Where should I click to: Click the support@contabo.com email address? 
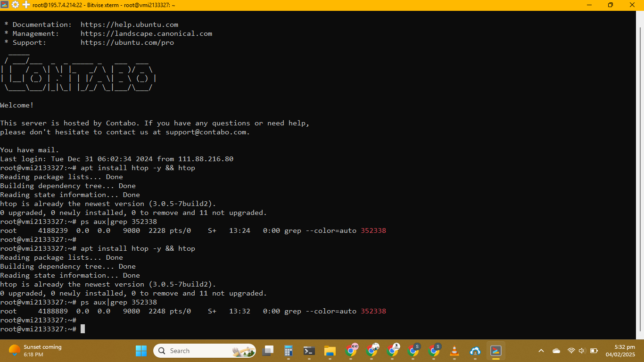[206, 132]
